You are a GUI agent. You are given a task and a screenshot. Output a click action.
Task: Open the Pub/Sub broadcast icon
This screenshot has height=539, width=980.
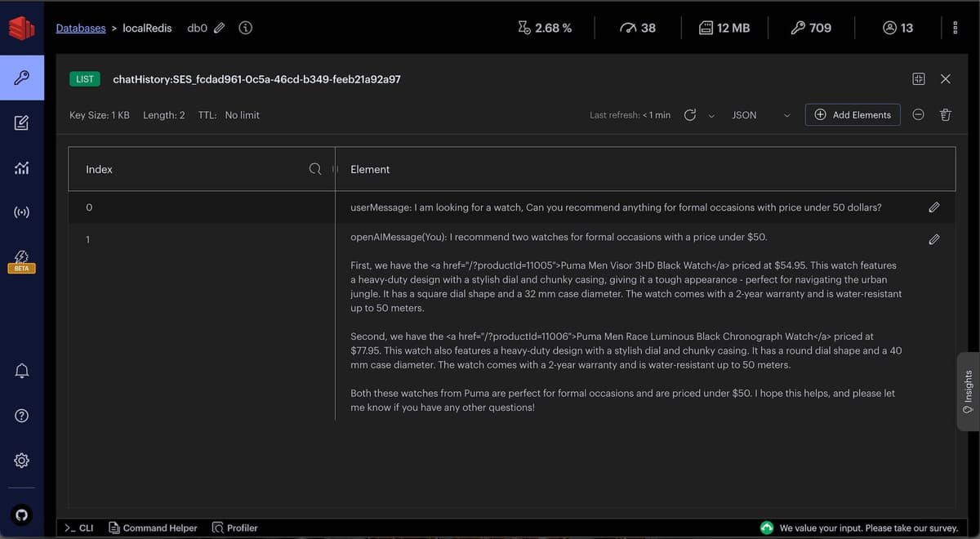click(22, 213)
